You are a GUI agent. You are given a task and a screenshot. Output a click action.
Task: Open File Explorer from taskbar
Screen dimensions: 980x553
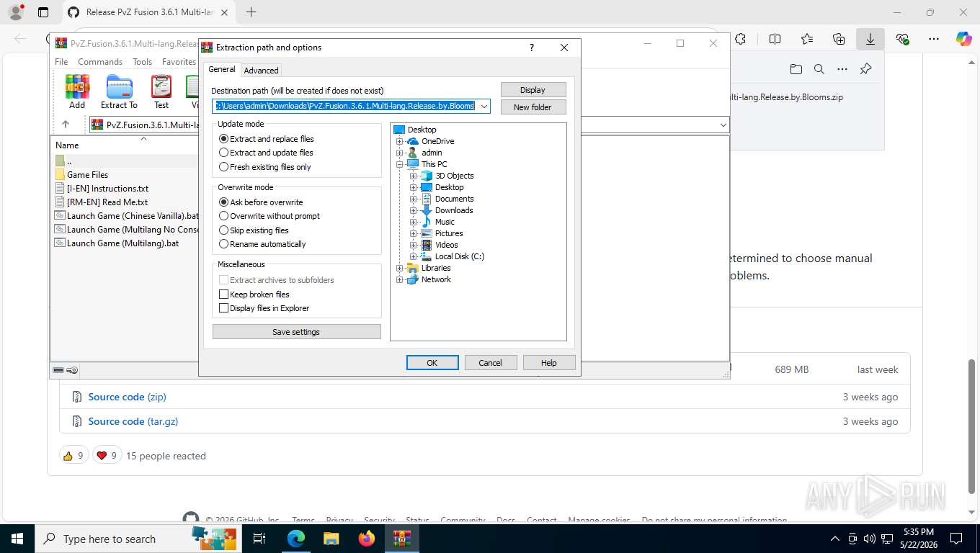pyautogui.click(x=331, y=539)
